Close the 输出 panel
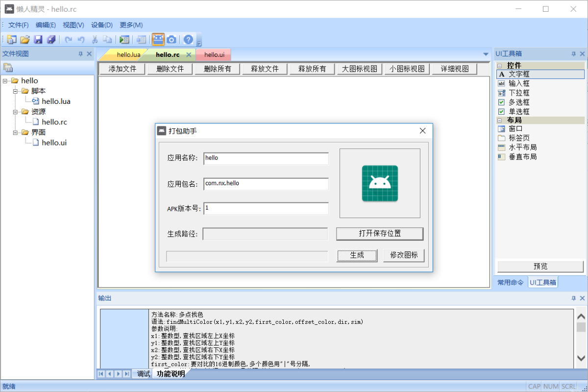The image size is (588, 392). click(x=582, y=298)
